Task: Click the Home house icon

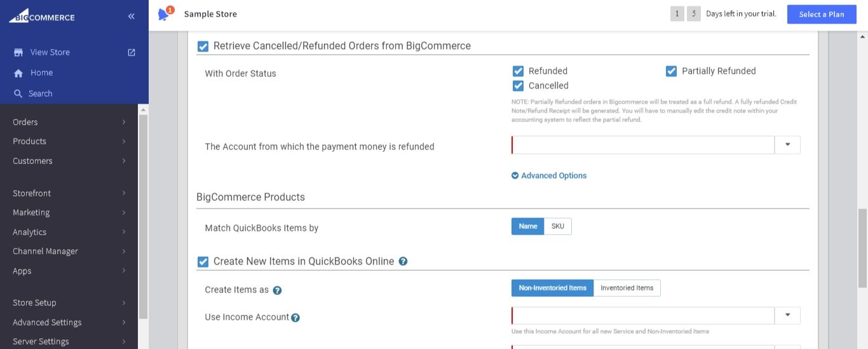Action: coord(18,73)
